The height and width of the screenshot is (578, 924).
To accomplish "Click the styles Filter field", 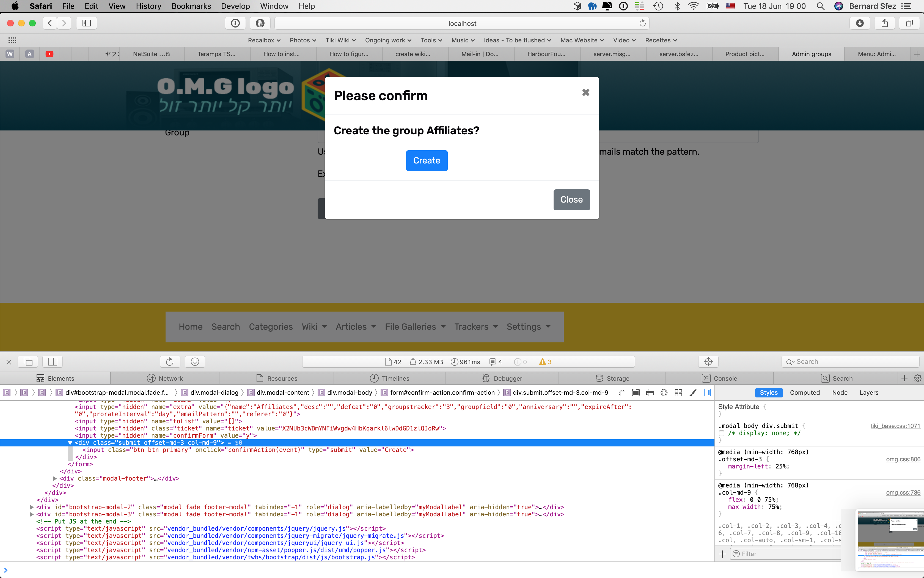I will pos(786,554).
